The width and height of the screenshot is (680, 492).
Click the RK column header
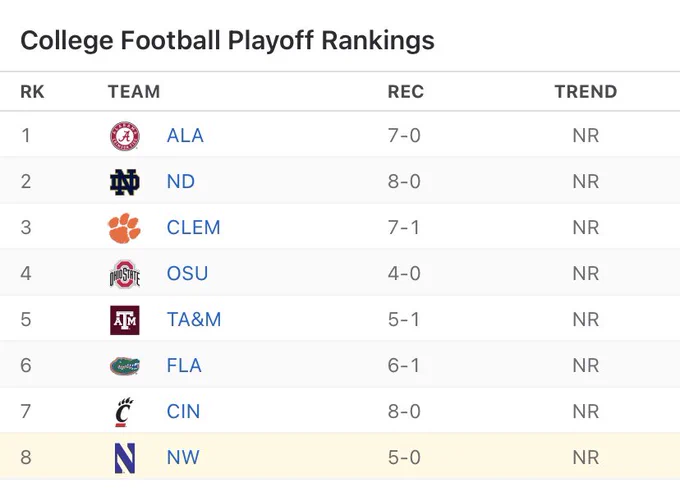tap(32, 92)
